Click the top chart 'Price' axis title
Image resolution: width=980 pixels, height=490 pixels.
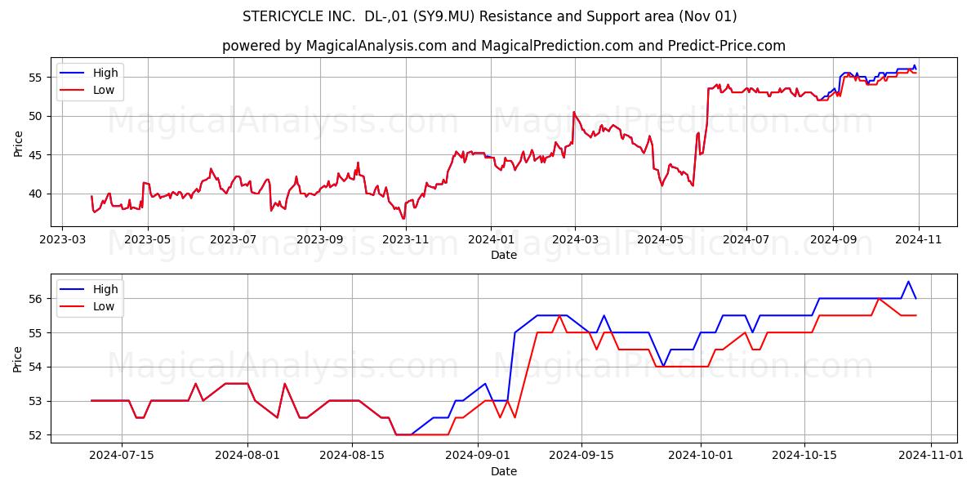[x=18, y=142]
